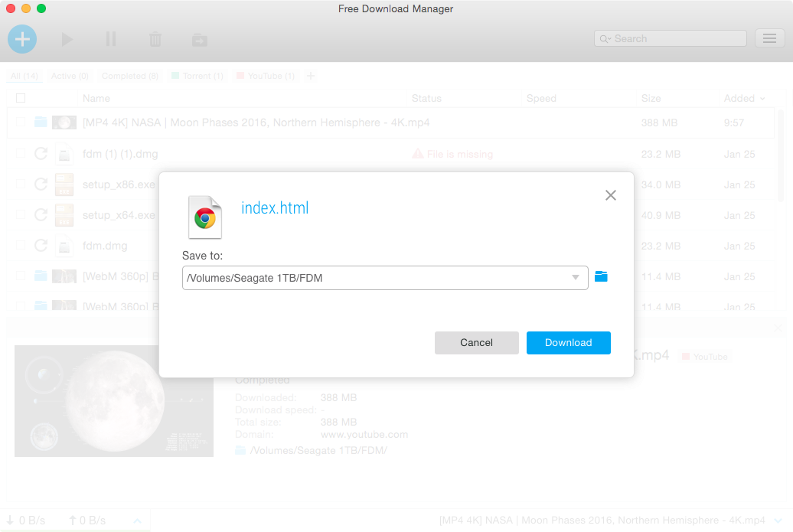Click the file icon of fdm.dmg
This screenshot has height=532, width=793.
coord(64,246)
